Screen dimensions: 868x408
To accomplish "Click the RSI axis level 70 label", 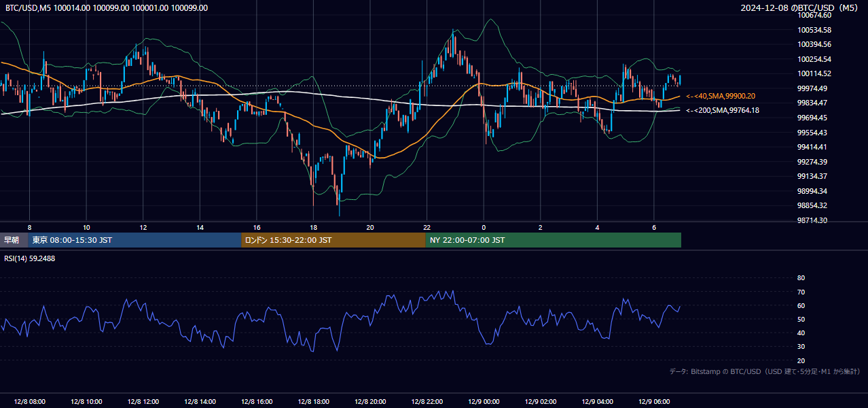I will [801, 292].
